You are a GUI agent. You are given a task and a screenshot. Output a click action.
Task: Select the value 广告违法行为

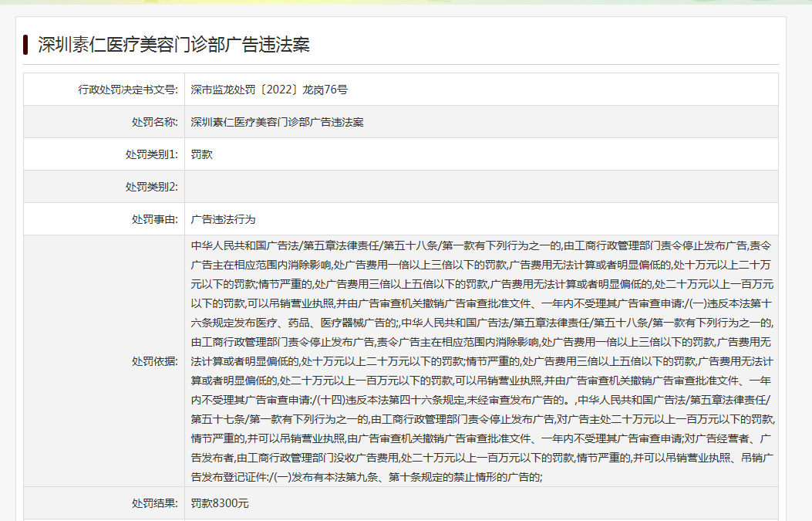(223, 219)
